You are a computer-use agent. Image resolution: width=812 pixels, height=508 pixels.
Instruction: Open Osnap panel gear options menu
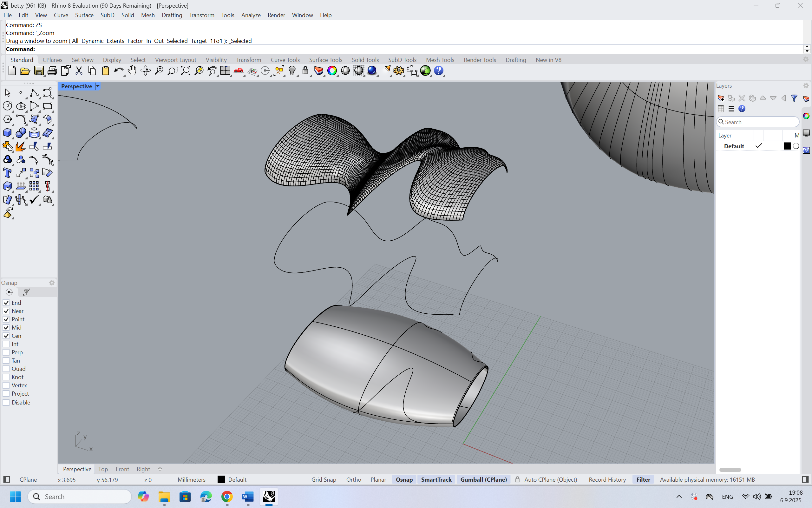(52, 283)
